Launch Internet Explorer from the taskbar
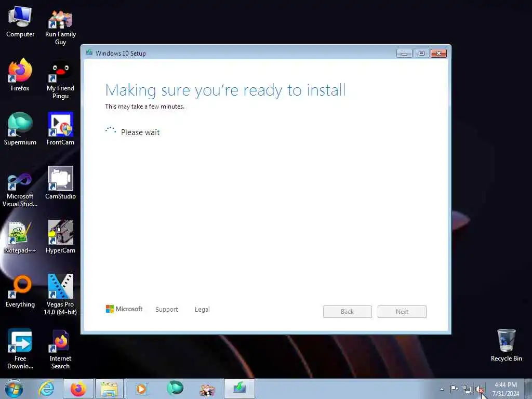 coord(46,389)
